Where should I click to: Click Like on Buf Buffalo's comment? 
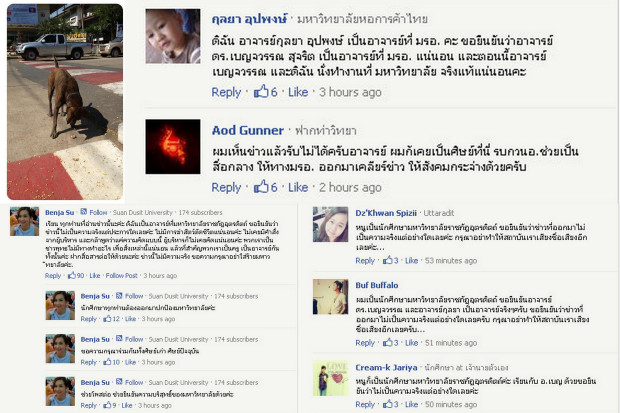point(411,343)
